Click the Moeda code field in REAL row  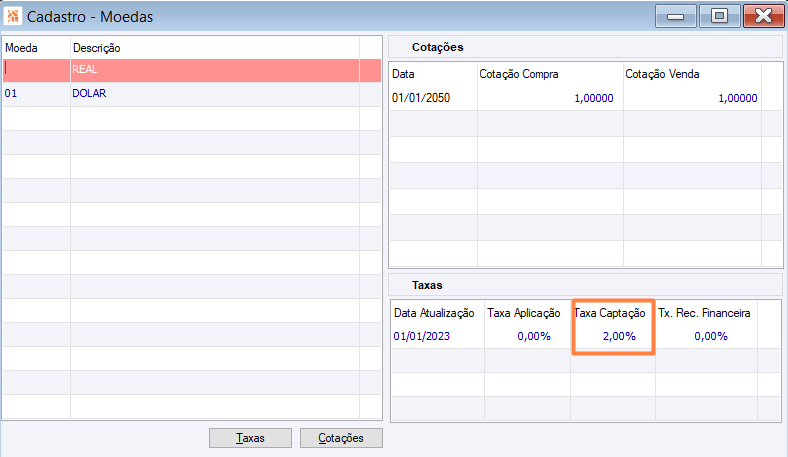37,70
